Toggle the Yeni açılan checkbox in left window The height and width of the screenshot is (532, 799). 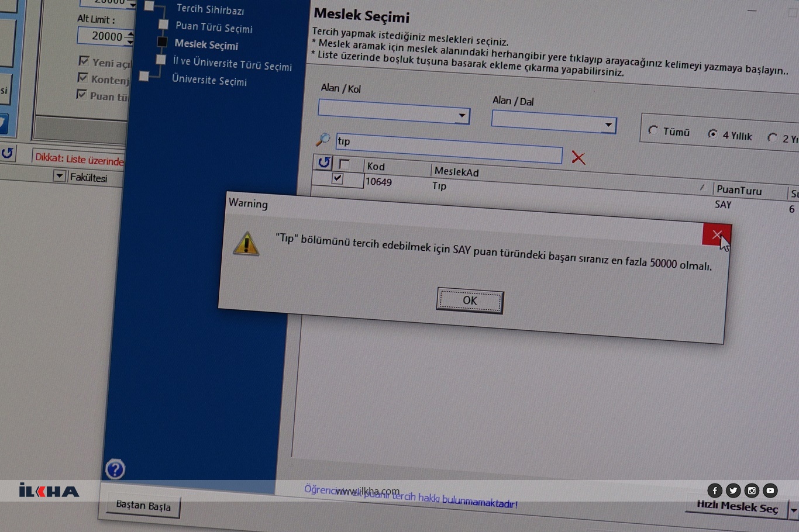tap(84, 61)
